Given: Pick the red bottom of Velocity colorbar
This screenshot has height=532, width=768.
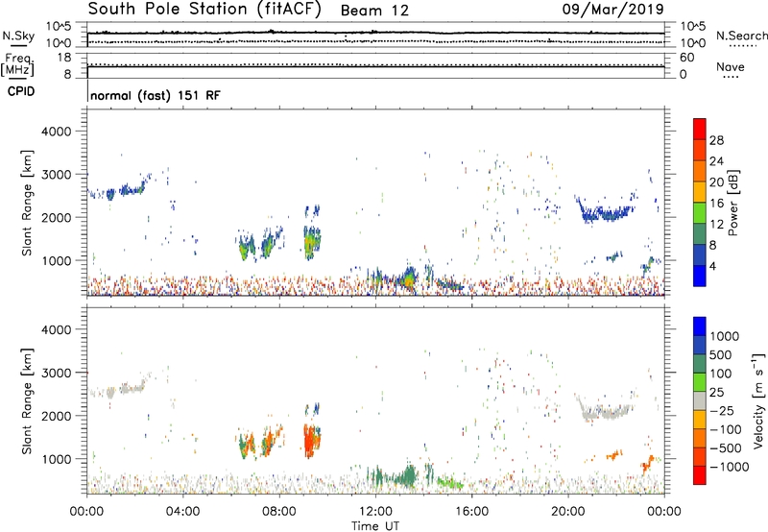Looking at the screenshot, I should (x=700, y=475).
